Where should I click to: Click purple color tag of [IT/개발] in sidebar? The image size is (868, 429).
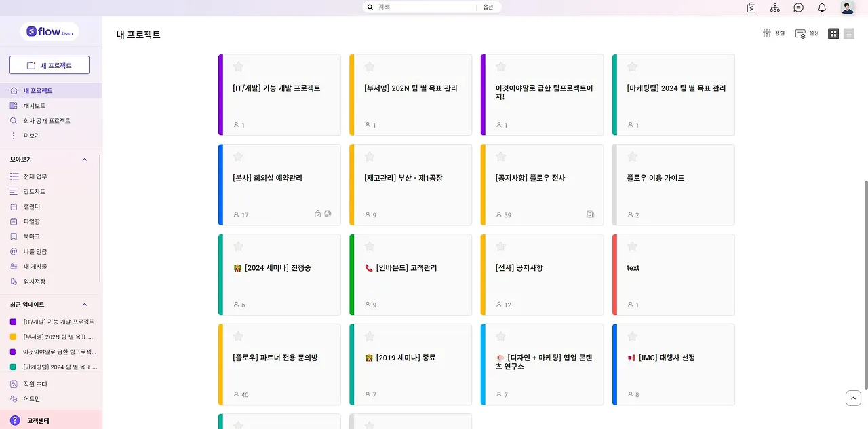tap(14, 322)
